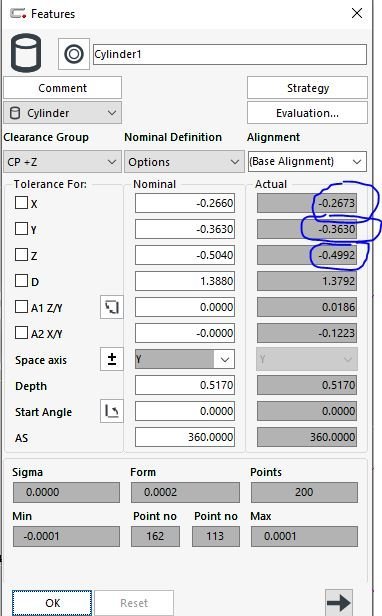The image size is (382, 616).
Task: Click the concentric circle icon button
Action: click(x=74, y=54)
